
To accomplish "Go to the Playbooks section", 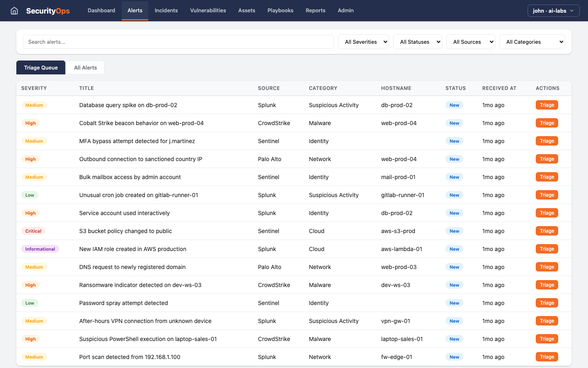I will (x=280, y=10).
